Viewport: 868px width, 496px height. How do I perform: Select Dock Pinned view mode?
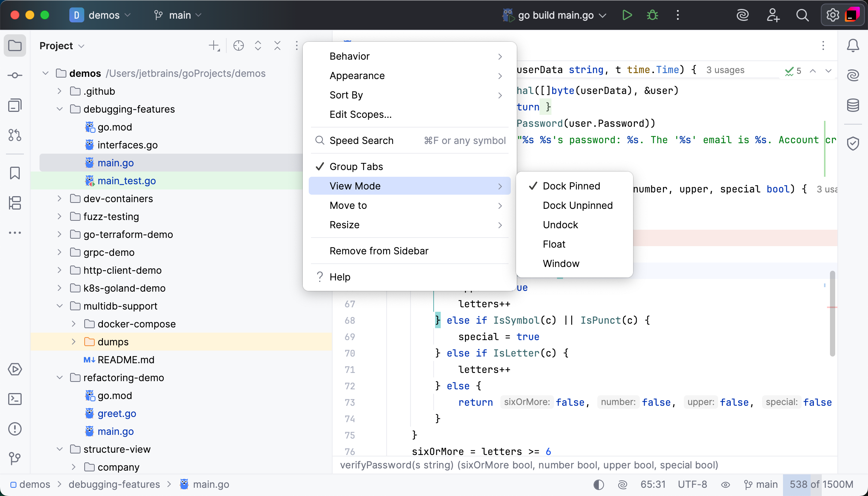tap(571, 186)
